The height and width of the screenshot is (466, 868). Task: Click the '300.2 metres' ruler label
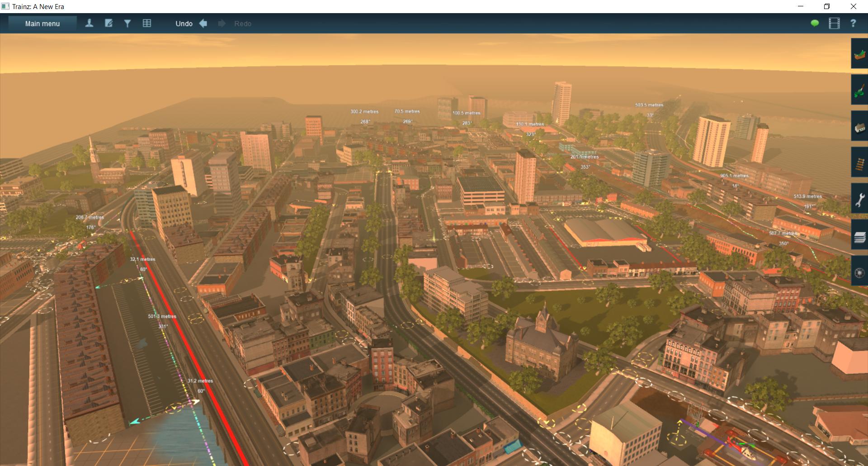[x=364, y=111]
